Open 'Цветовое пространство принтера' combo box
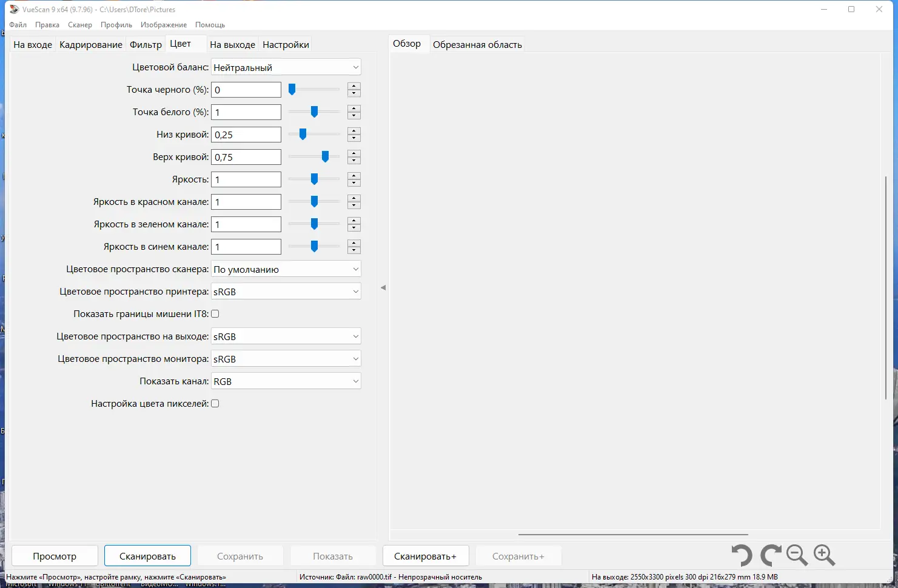Image resolution: width=898 pixels, height=588 pixels. coord(286,292)
